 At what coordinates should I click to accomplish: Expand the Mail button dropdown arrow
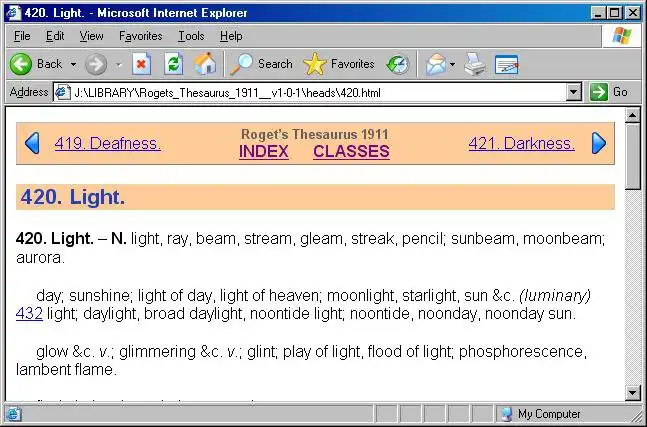453,64
